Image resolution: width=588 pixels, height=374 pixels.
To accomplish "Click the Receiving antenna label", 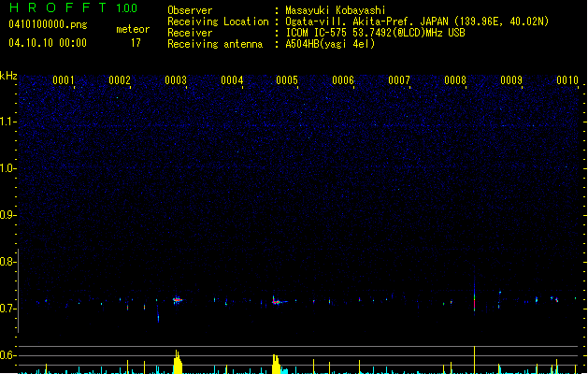I will 215,44.
